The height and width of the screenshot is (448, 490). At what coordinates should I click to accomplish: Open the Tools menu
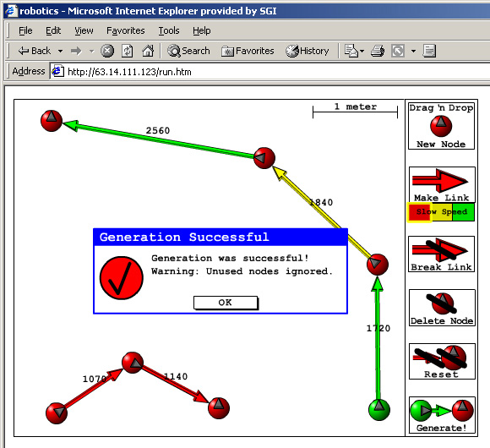point(169,30)
